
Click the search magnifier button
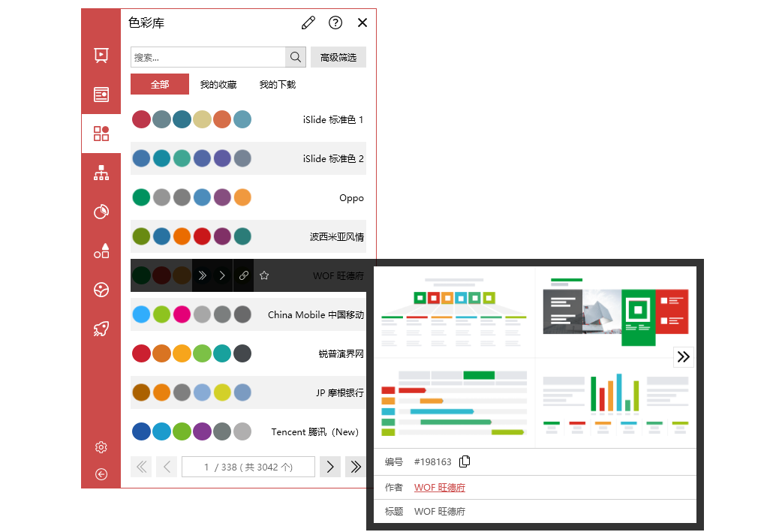[296, 57]
